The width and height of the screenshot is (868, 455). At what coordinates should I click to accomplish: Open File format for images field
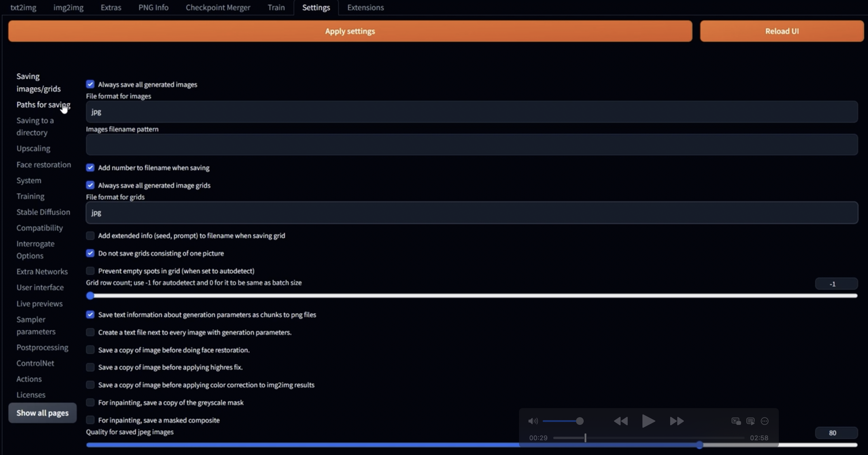(x=472, y=112)
